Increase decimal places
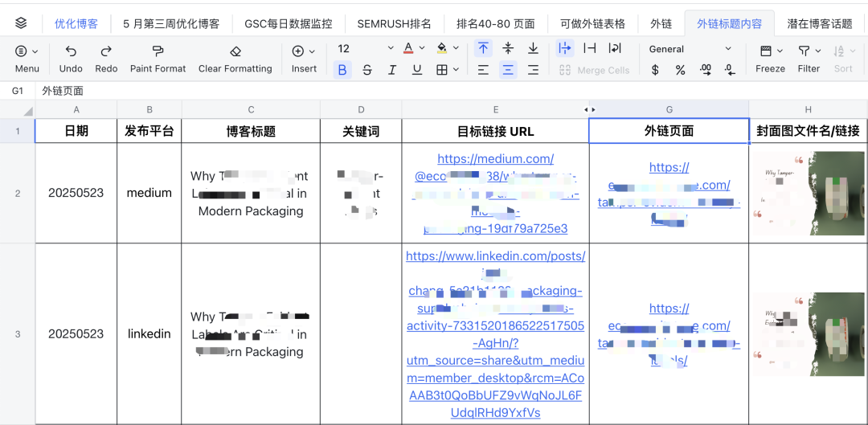Screen dimensions: 868x425 706,70
